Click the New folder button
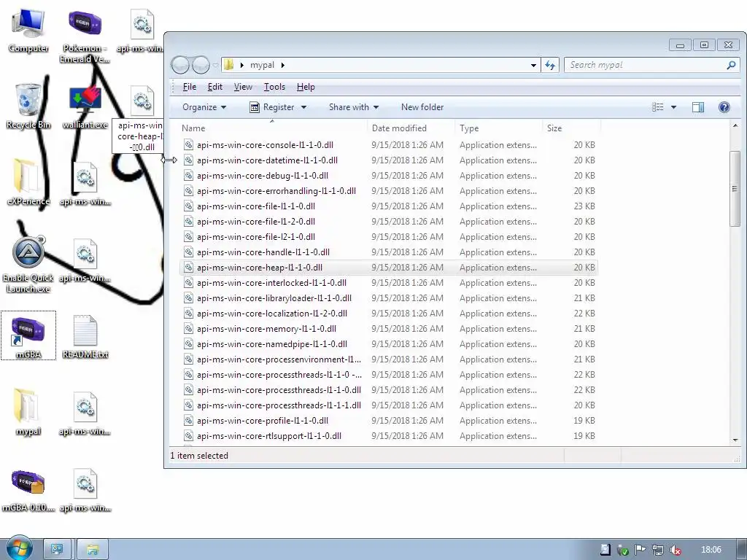747x560 pixels. (422, 107)
